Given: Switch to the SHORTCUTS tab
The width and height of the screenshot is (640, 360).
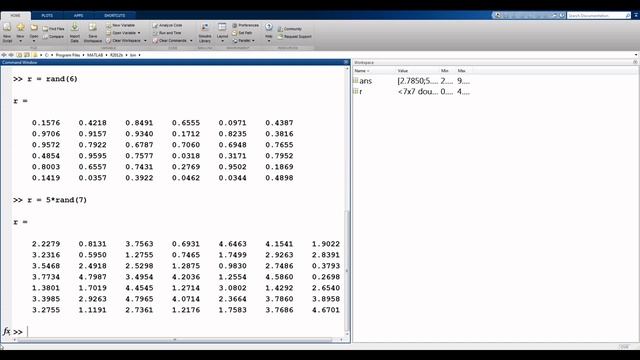Looking at the screenshot, I should [x=115, y=16].
